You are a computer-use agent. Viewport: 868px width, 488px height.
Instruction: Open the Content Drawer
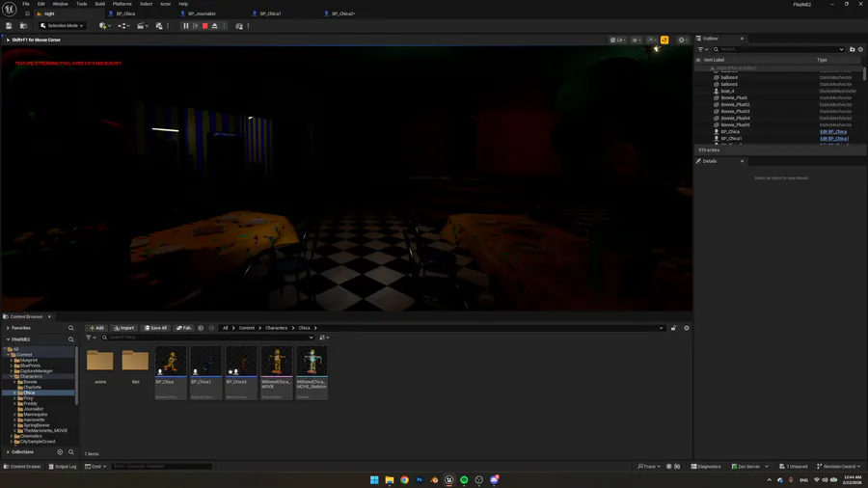pos(22,467)
